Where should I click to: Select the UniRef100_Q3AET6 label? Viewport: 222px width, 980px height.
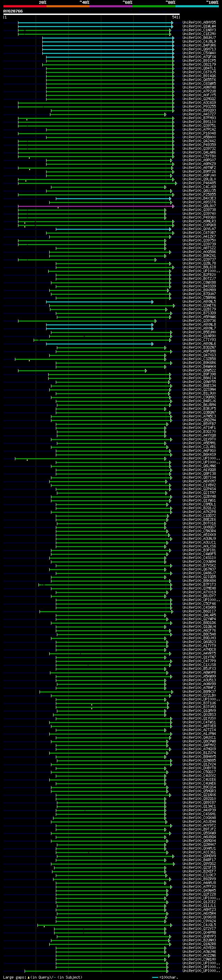tap(199, 306)
